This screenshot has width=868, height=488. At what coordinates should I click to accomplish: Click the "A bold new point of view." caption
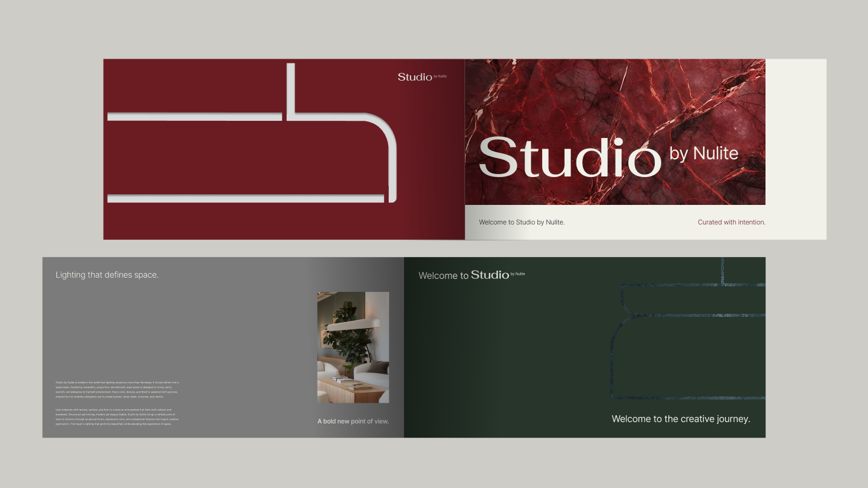353,422
